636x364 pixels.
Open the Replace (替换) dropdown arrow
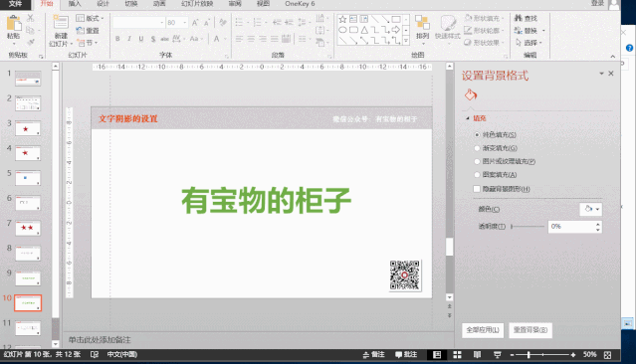(543, 31)
